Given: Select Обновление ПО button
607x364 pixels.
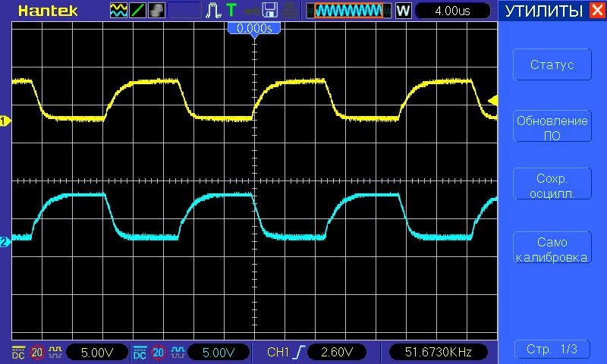Looking at the screenshot, I should pos(552,126).
